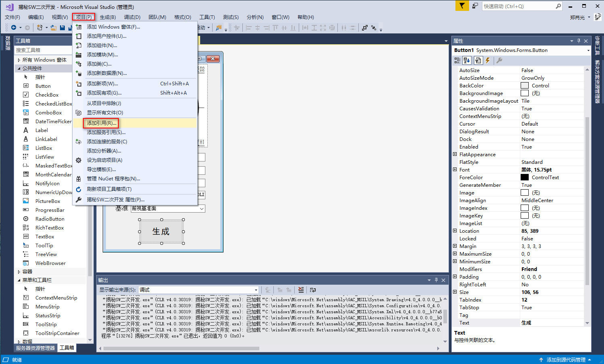Viewport: 604px width, 364px height.
Task: Open the notifications flag icon
Action: point(462,6)
